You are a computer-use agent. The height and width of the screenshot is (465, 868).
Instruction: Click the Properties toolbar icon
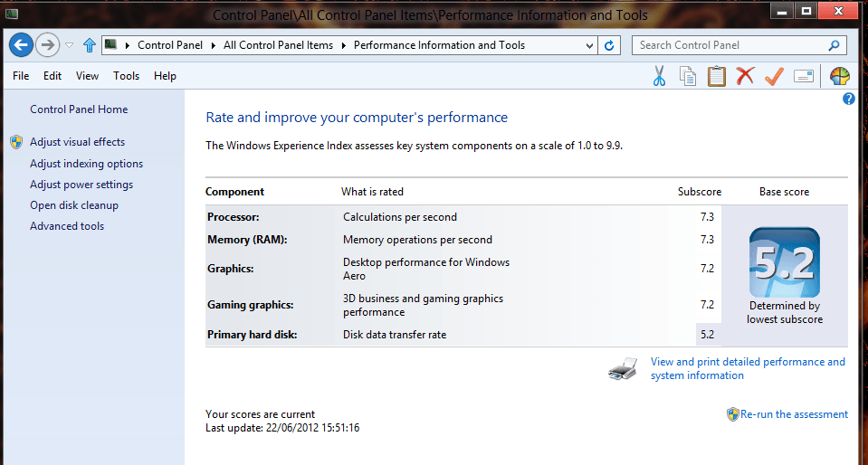(803, 76)
